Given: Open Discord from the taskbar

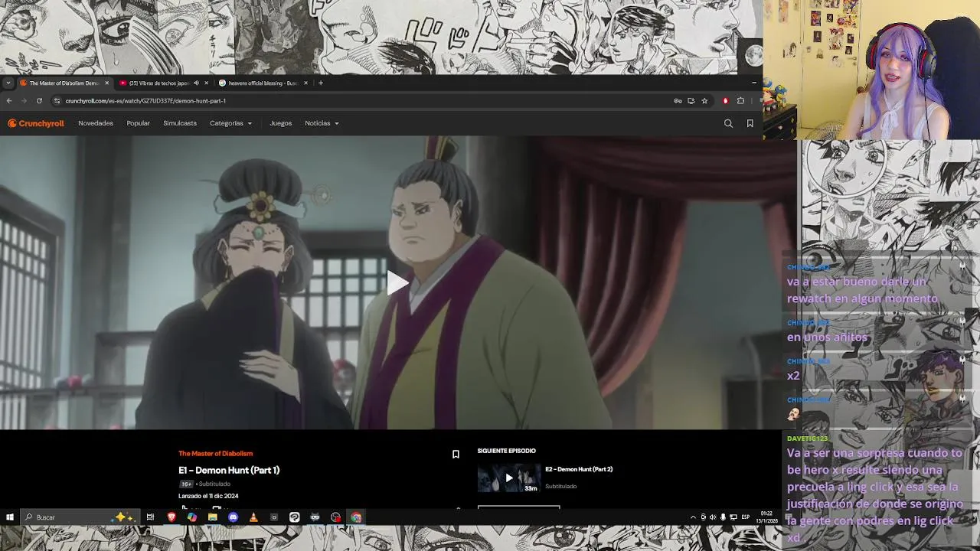Looking at the screenshot, I should [x=233, y=517].
